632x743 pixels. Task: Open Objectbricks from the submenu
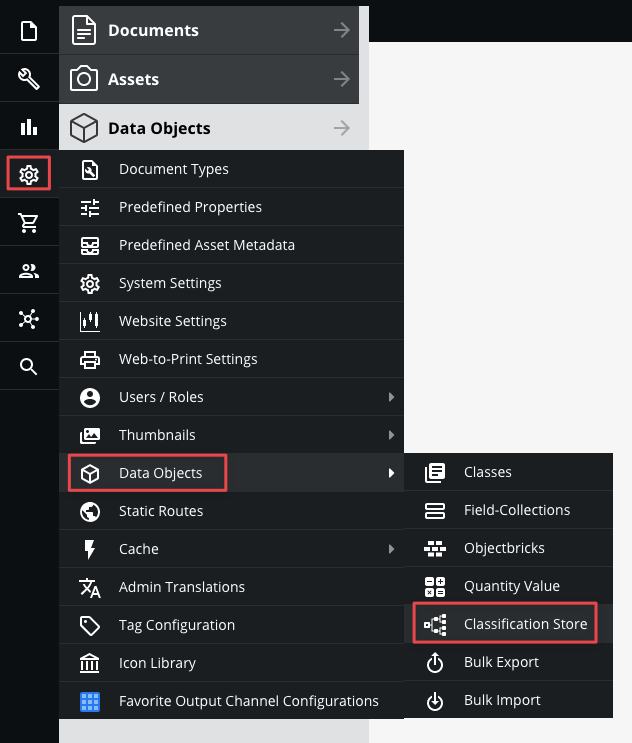[x=508, y=548]
